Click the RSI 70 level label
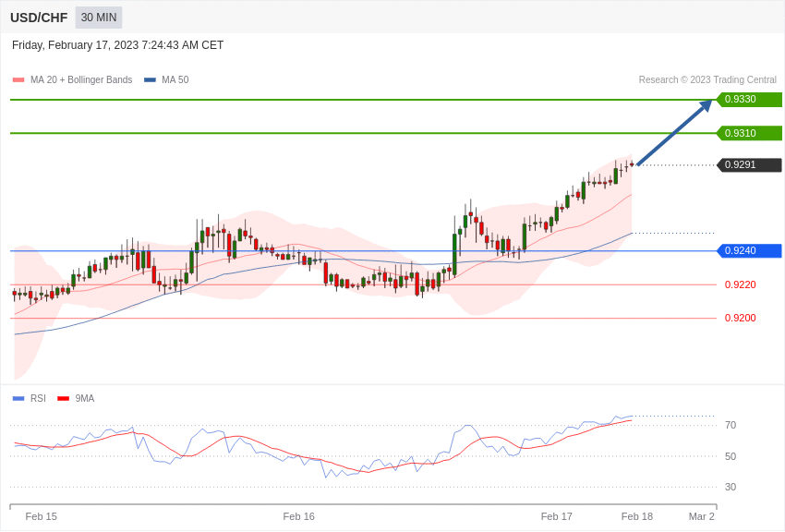Screen dimensions: 785x532 click(x=731, y=426)
